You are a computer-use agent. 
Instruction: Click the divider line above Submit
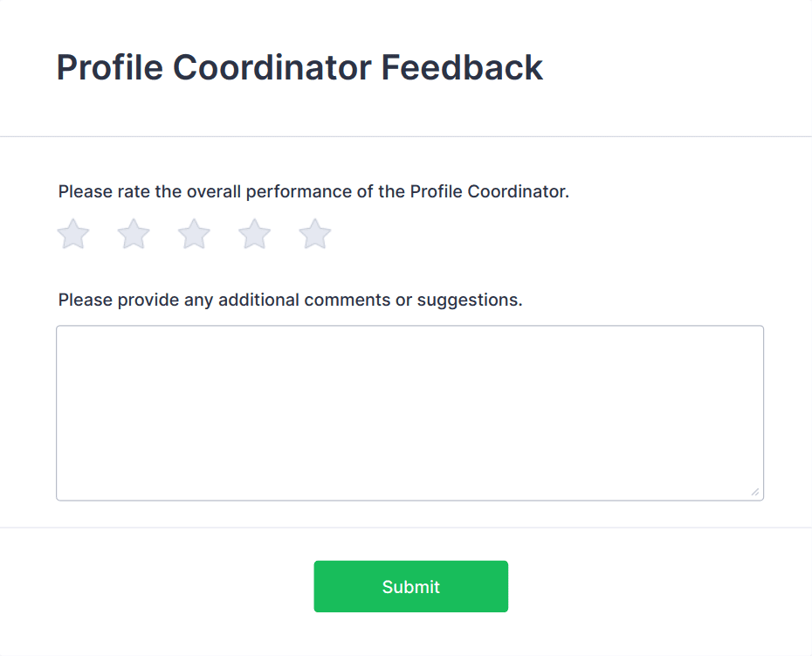coord(406,528)
